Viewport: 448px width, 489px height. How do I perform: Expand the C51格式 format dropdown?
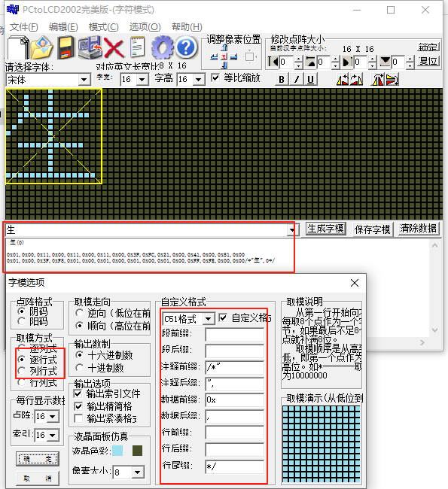coord(209,319)
